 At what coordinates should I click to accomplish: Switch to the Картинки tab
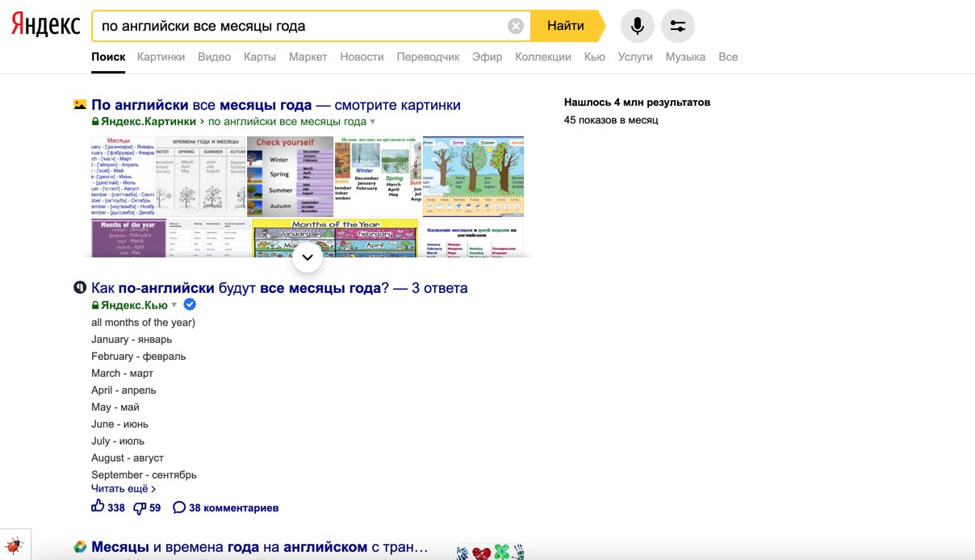(161, 56)
